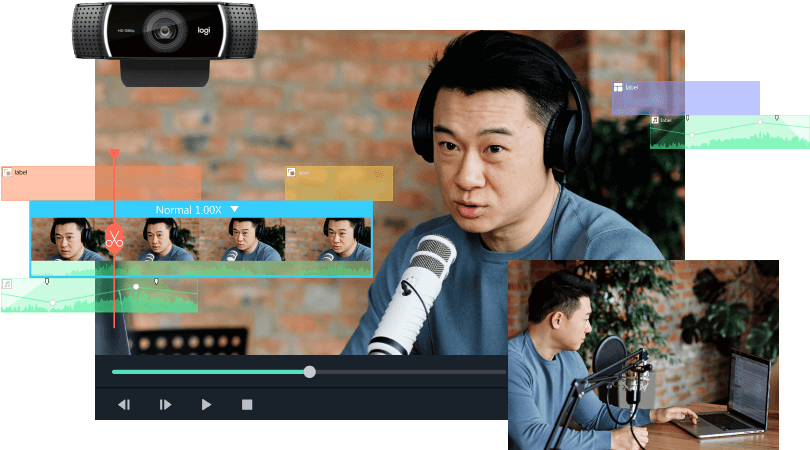Select the orange label clip

(101, 183)
